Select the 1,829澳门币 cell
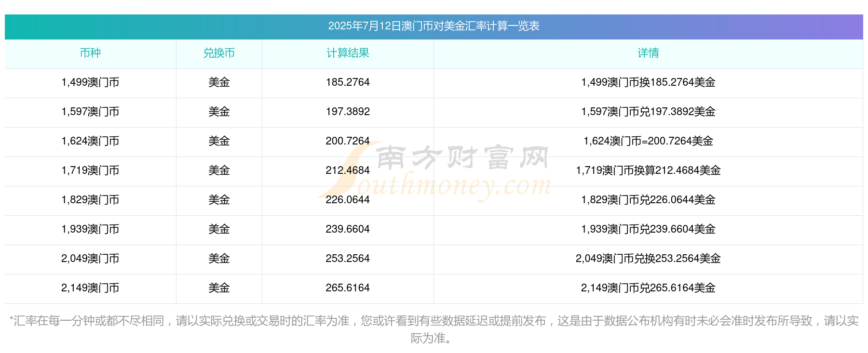Screen dimensions: 868x353 tap(90, 200)
